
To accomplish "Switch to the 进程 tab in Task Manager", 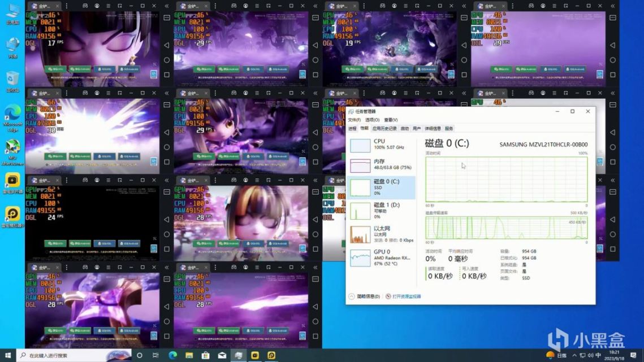I will (x=352, y=128).
